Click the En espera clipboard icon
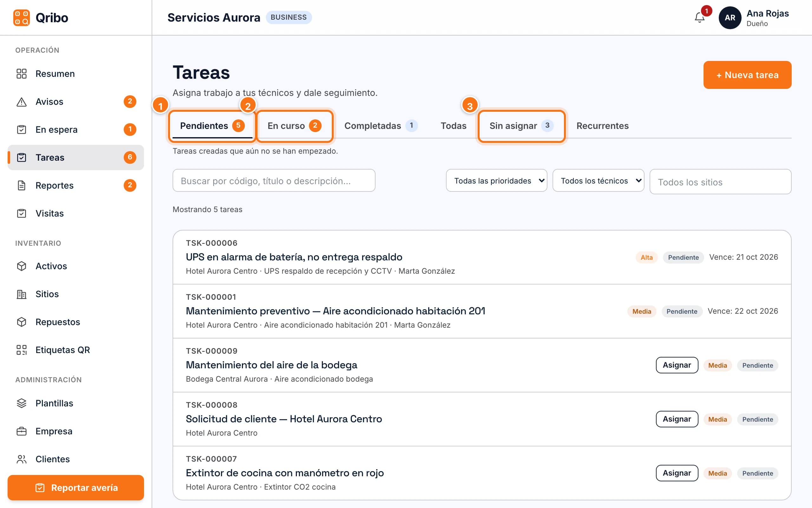The image size is (812, 508). click(22, 129)
